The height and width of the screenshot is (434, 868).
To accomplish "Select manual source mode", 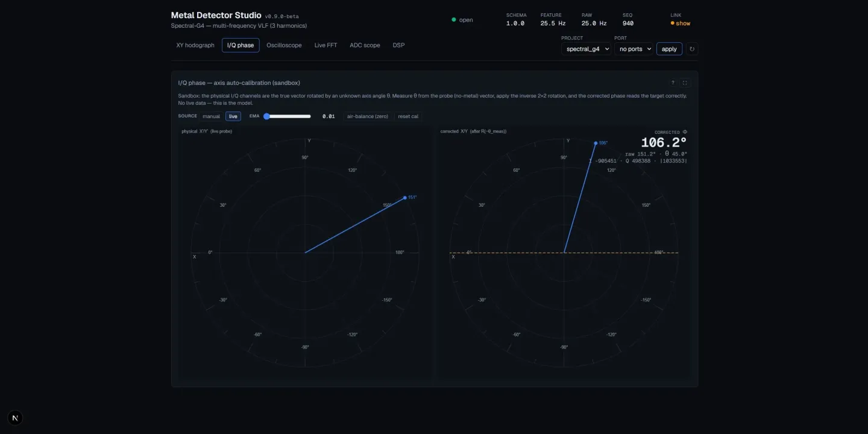I will [211, 116].
